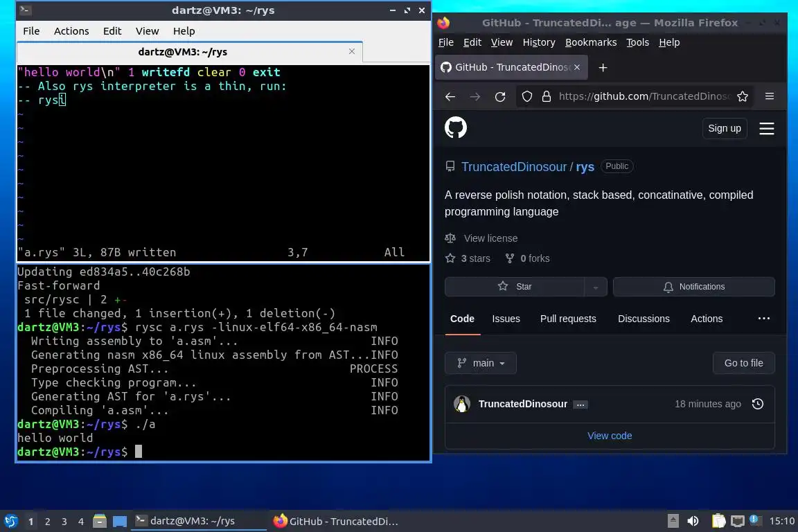This screenshot has height=532, width=798.
Task: Focus terminal window from taskbar entry
Action: (199, 521)
